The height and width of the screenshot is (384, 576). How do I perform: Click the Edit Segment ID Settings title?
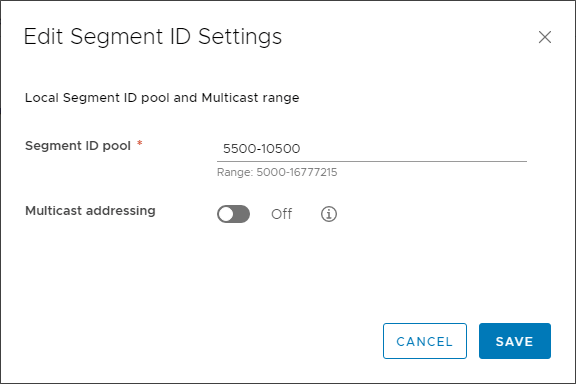[153, 37]
